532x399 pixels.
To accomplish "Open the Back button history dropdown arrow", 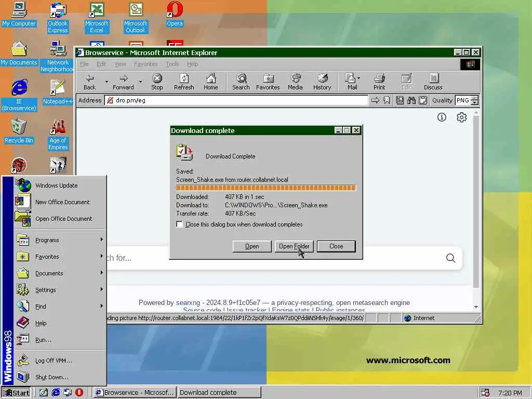I will click(107, 82).
